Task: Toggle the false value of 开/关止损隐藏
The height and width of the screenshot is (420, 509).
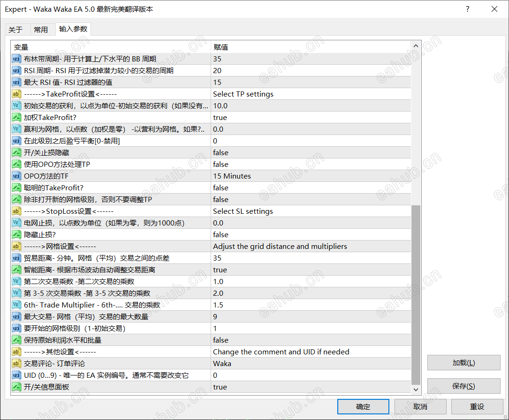Action: tap(311, 153)
